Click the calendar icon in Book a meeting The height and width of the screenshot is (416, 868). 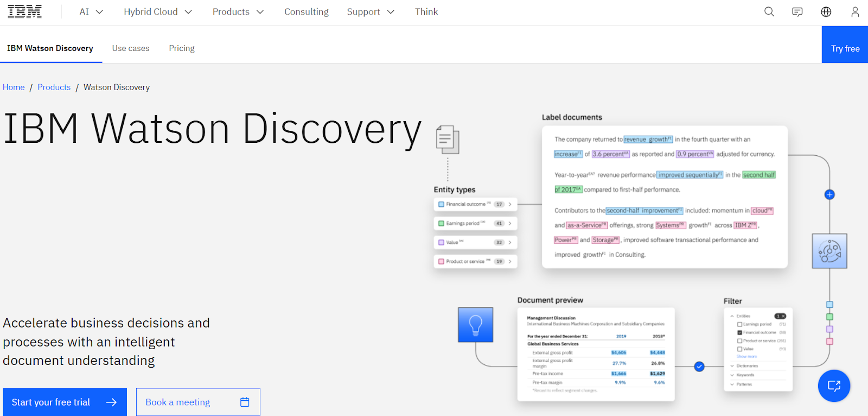click(x=245, y=402)
